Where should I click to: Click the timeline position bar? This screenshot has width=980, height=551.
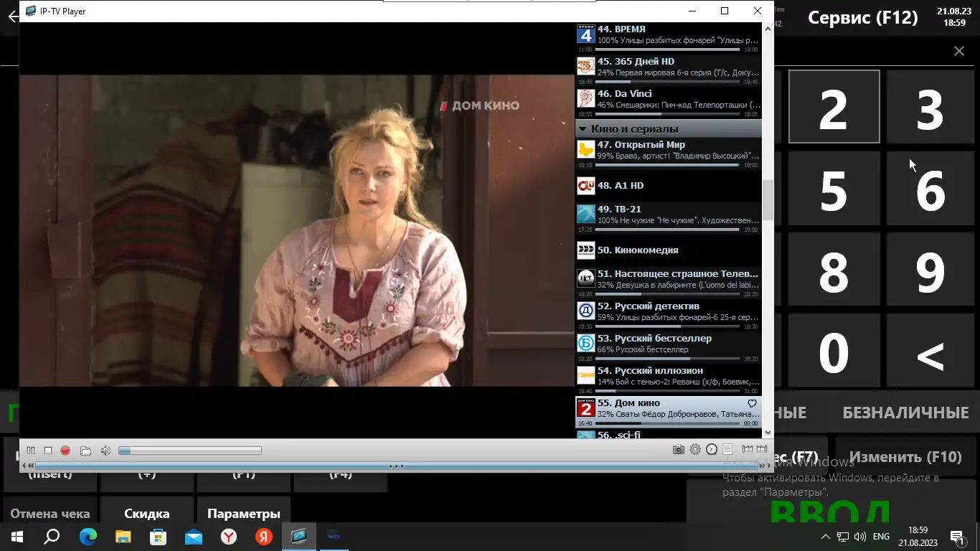397,466
